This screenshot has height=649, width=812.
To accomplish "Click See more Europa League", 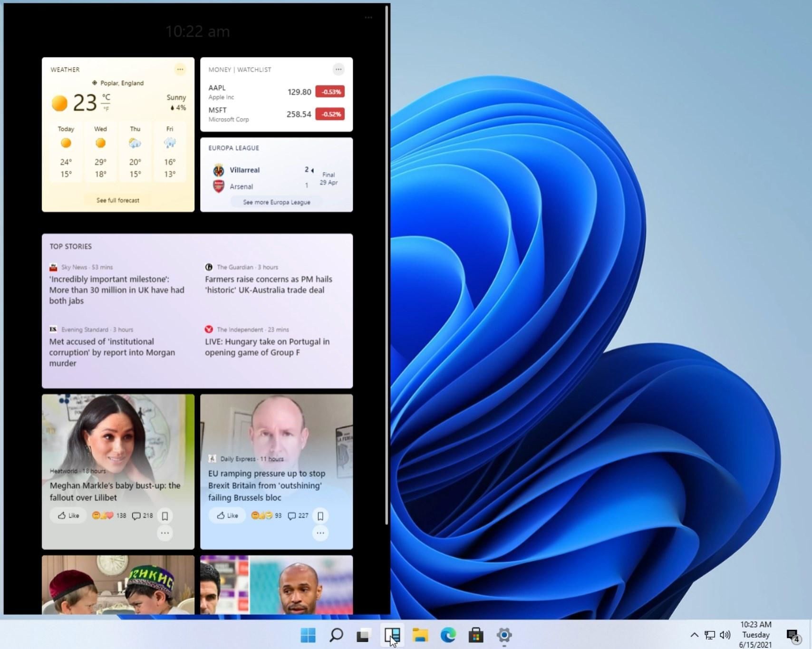I will click(276, 202).
